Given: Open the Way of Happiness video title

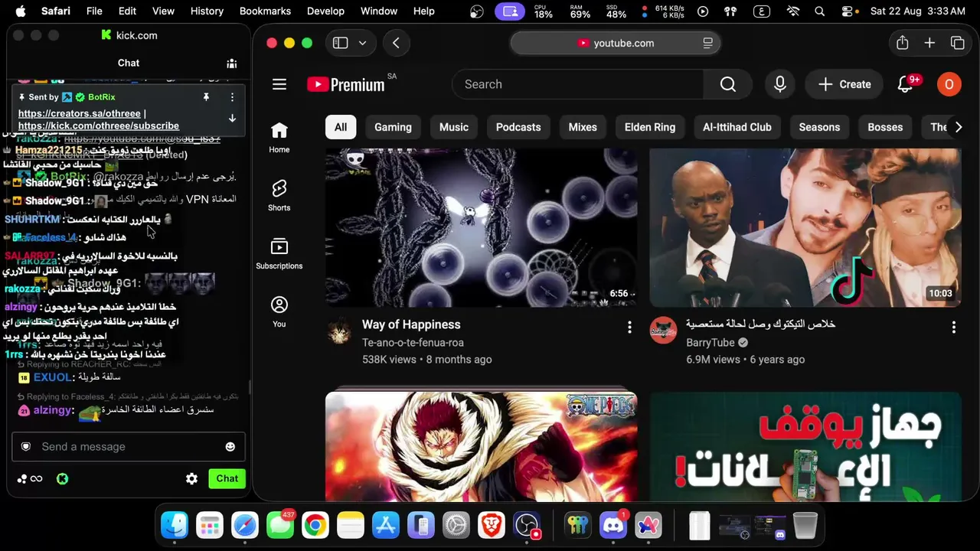Looking at the screenshot, I should [x=411, y=324].
